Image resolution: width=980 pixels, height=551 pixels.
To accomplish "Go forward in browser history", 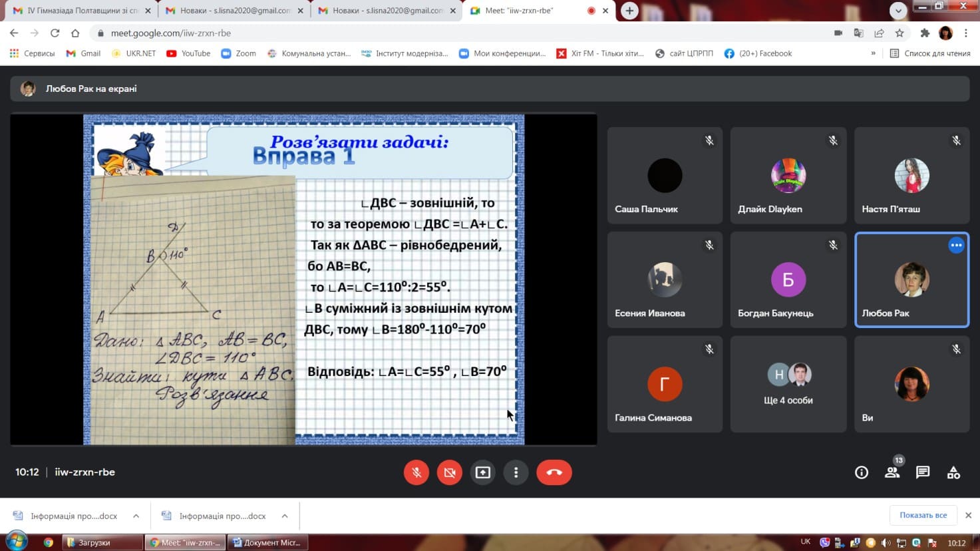I will point(35,33).
